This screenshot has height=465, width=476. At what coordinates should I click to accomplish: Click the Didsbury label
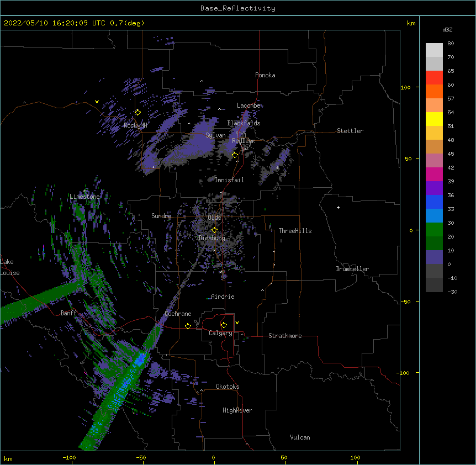[x=212, y=238]
